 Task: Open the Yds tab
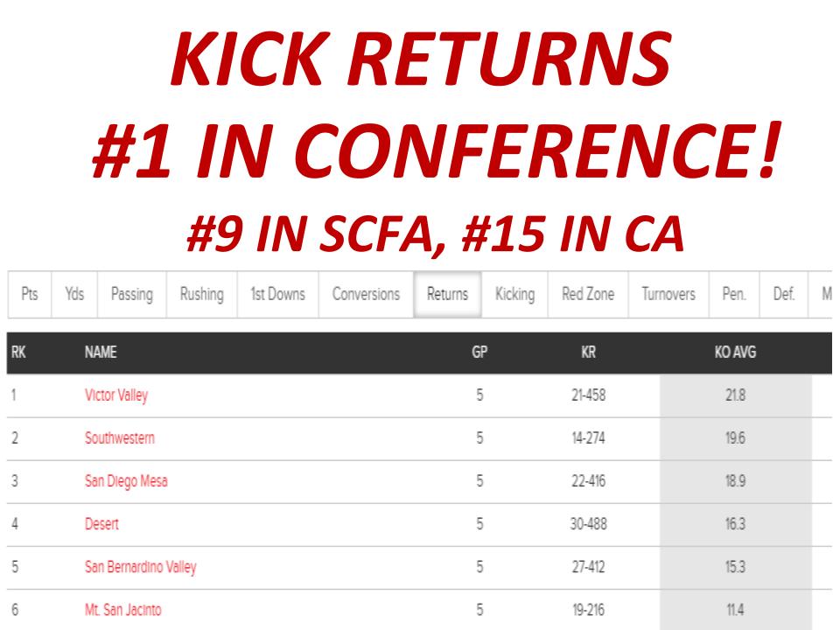point(74,294)
